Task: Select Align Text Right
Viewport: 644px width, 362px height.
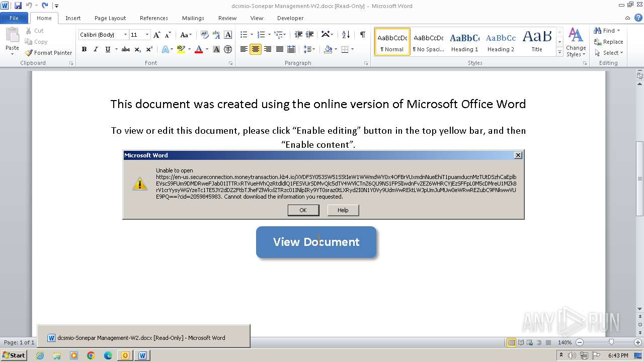Action: click(x=268, y=49)
